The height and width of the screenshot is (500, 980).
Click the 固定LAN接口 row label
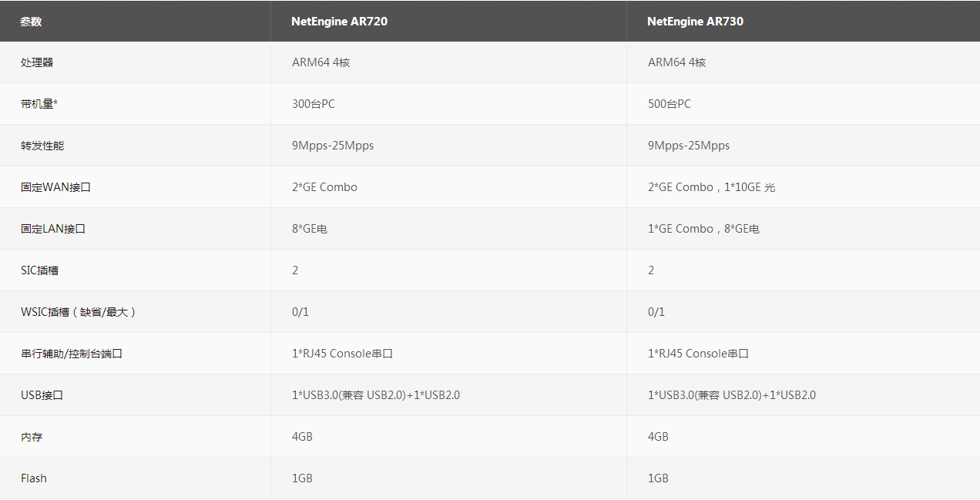click(54, 229)
